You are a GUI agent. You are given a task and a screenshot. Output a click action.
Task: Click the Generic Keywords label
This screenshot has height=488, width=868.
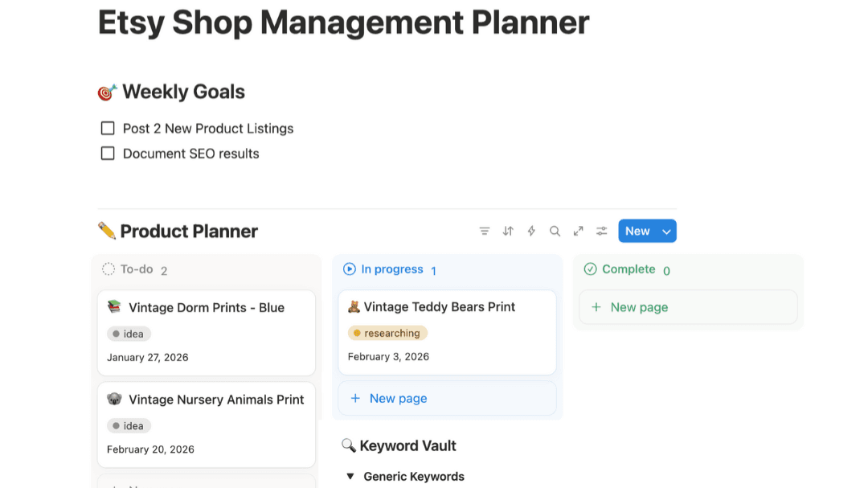click(x=414, y=477)
